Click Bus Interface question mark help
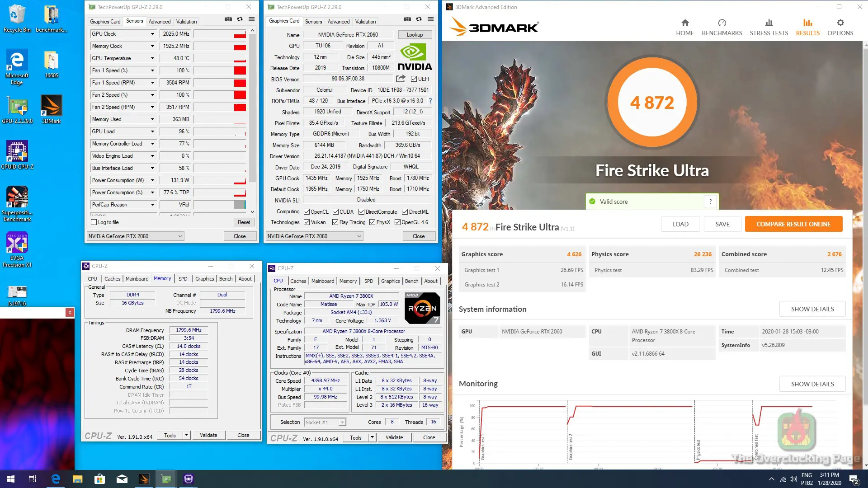Viewport: 868px width, 488px height. (430, 101)
